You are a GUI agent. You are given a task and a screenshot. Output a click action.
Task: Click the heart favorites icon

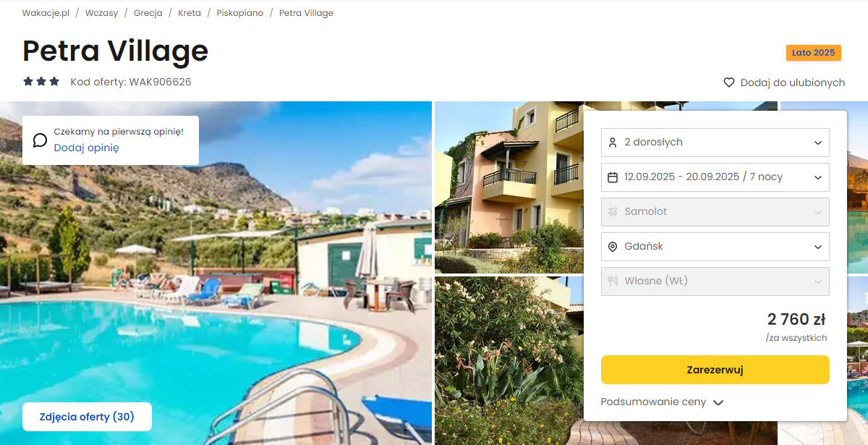tap(729, 83)
